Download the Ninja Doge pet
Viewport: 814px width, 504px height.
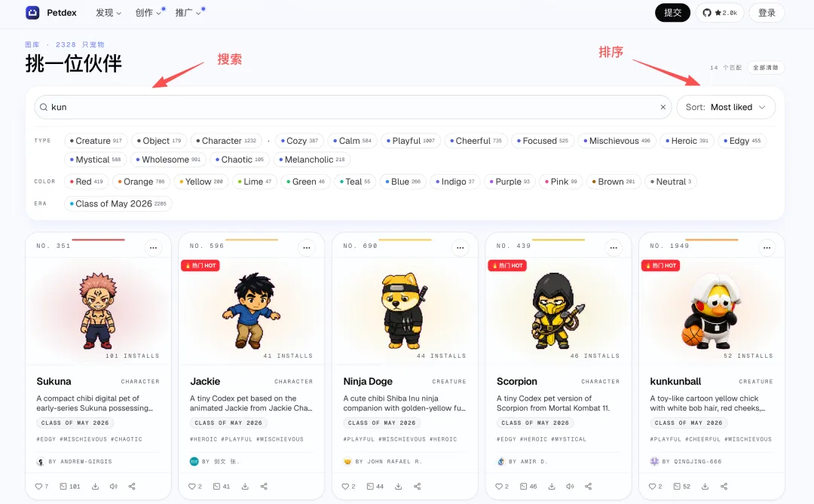(x=398, y=487)
